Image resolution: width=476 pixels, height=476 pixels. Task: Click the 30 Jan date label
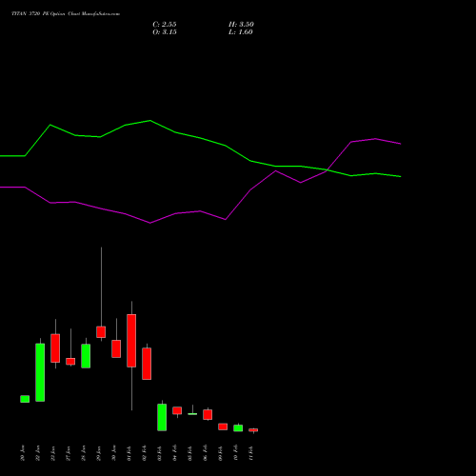pyautogui.click(x=114, y=453)
